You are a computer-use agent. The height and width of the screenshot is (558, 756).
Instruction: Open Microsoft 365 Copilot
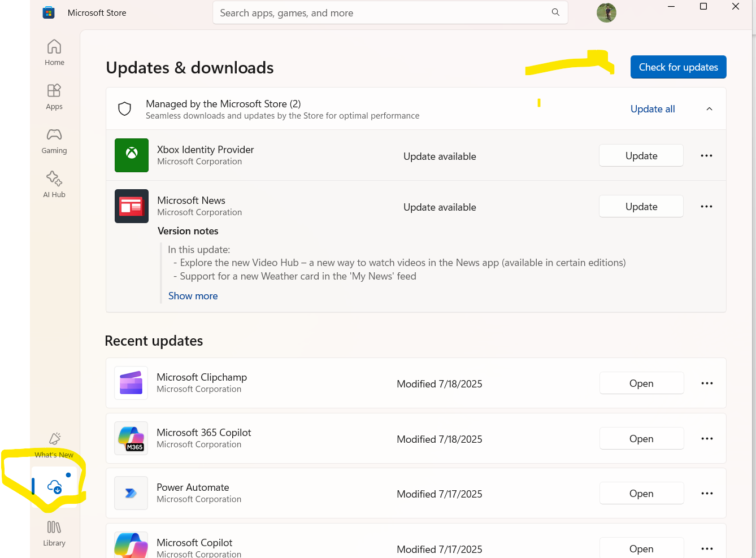point(641,438)
